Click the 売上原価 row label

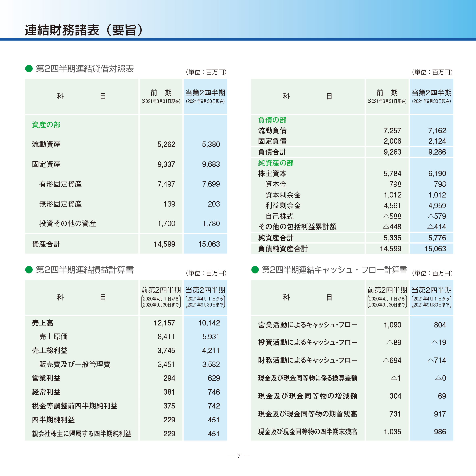click(53, 336)
